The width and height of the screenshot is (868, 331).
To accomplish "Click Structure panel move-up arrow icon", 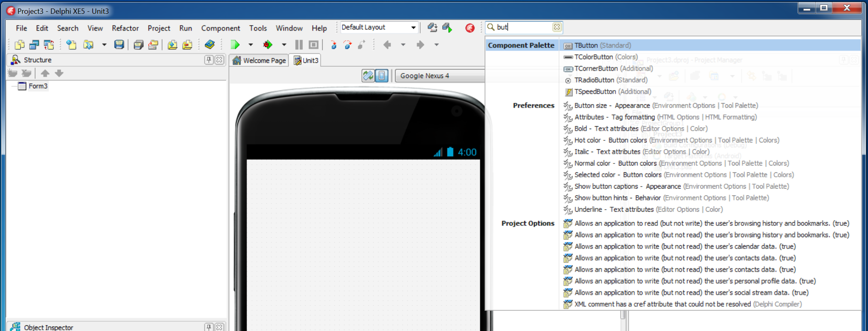I will [45, 73].
